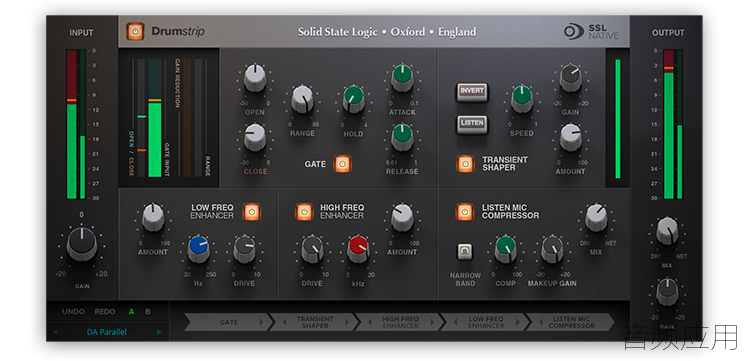Move Listen Mic Compressor block left
Screen dimensions: 750x361
point(541,322)
